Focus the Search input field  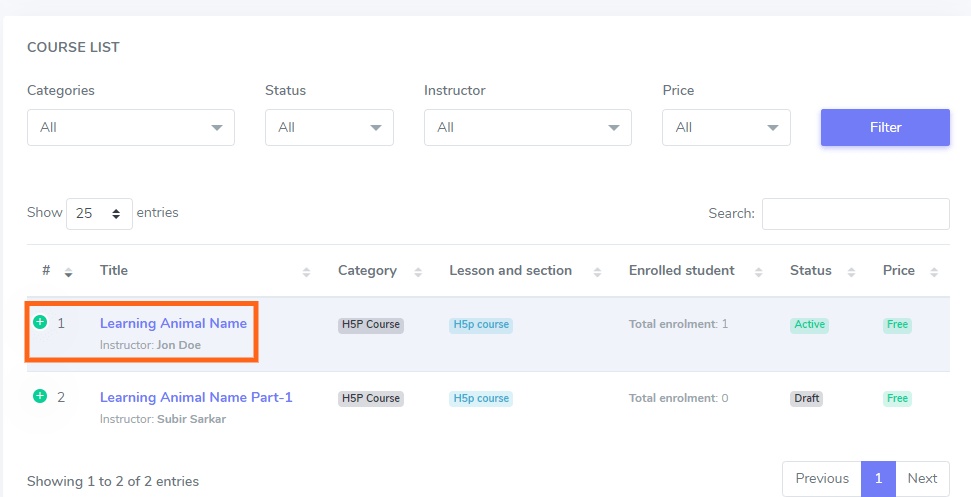point(855,214)
